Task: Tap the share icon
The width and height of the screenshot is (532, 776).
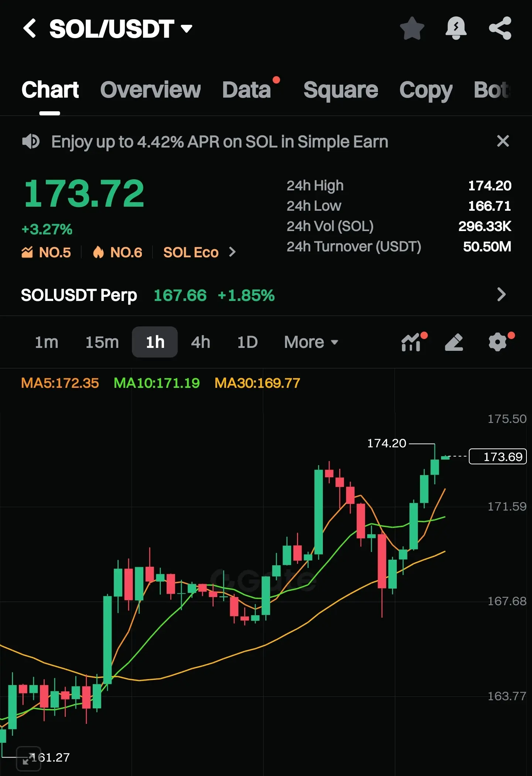Action: click(x=500, y=28)
